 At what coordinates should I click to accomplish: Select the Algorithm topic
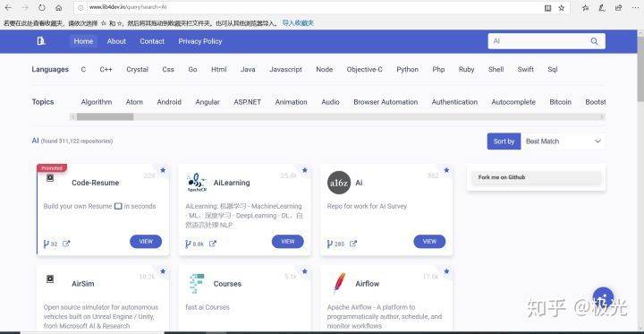96,102
